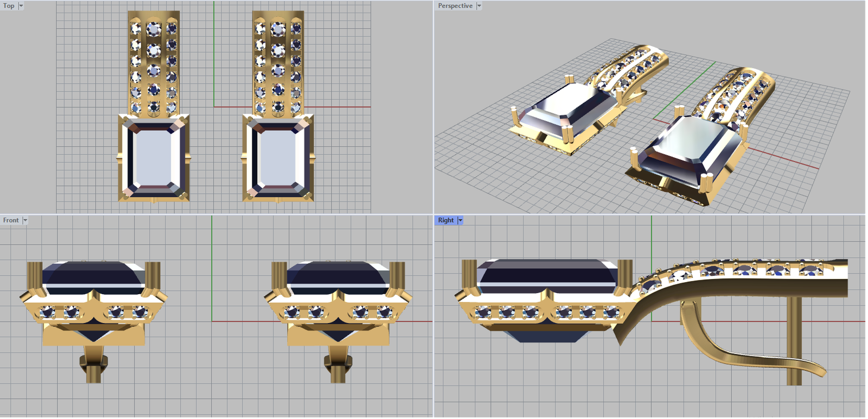Select right emerald-cut stone in Top view
This screenshot has height=419, width=868.
[x=278, y=158]
